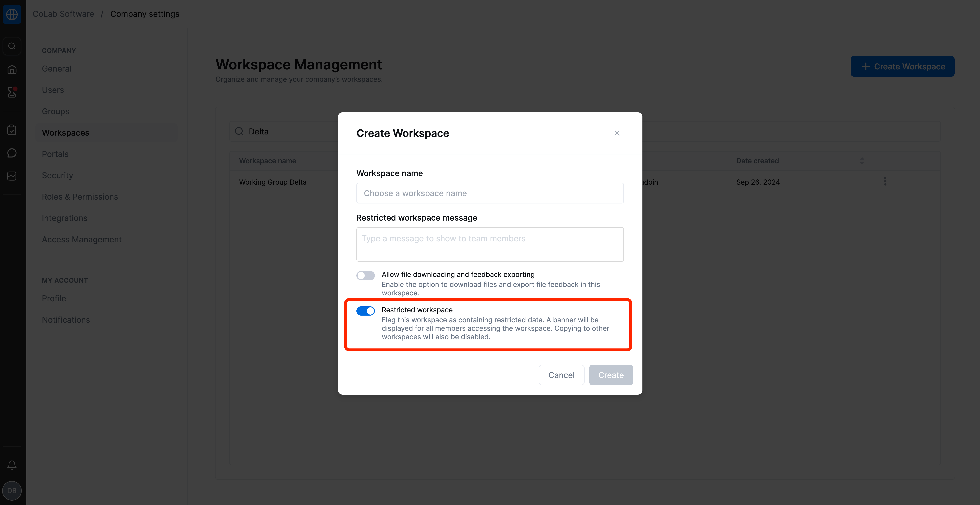Click the Cancel button in dialog
This screenshot has width=980, height=505.
point(562,375)
